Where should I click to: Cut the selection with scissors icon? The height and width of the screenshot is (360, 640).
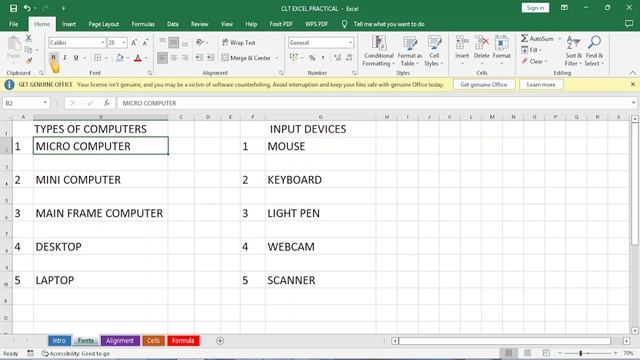[x=29, y=38]
